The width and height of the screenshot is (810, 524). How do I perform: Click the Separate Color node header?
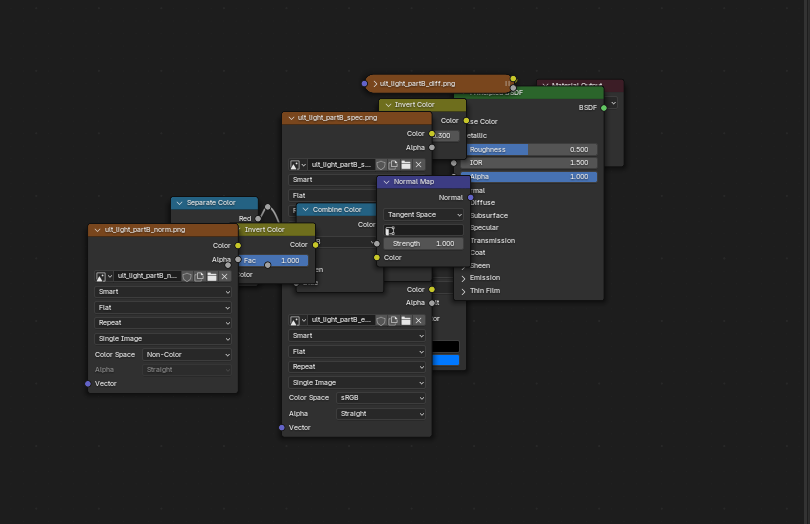click(x=214, y=203)
